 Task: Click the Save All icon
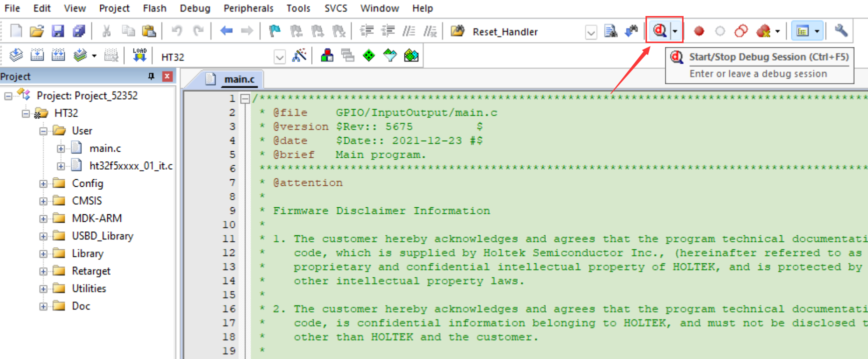(79, 31)
